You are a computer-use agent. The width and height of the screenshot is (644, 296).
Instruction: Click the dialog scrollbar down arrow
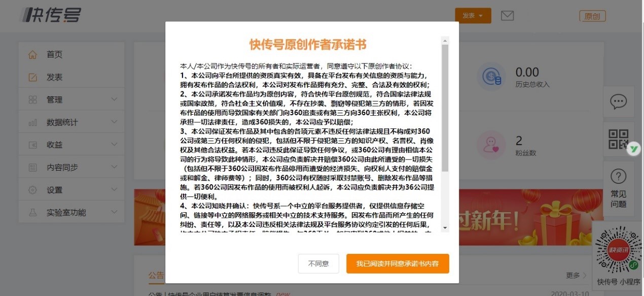point(445,228)
